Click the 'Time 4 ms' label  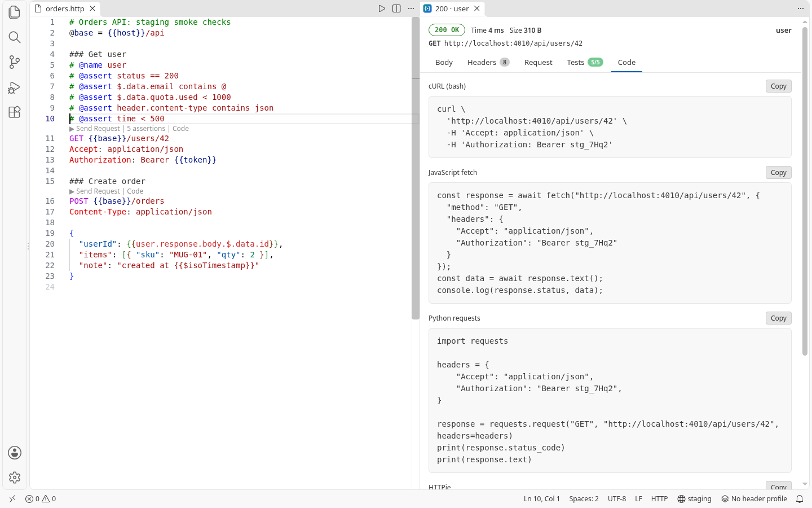[x=487, y=30]
